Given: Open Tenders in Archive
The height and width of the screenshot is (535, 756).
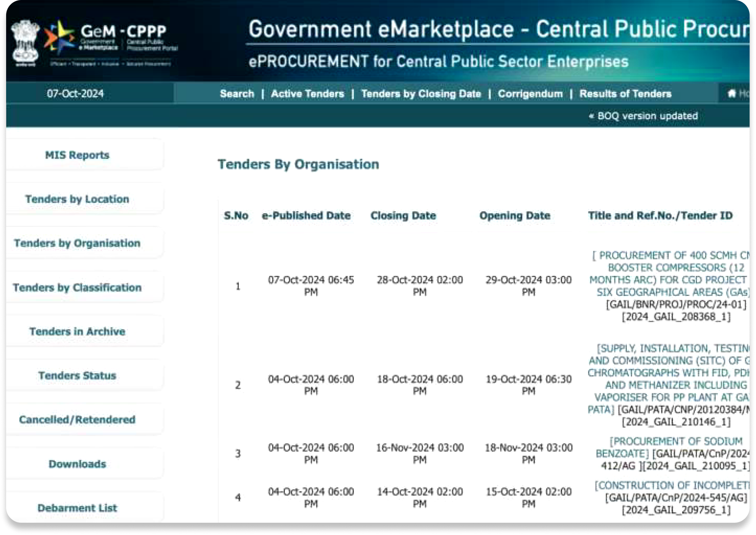Looking at the screenshot, I should [77, 332].
